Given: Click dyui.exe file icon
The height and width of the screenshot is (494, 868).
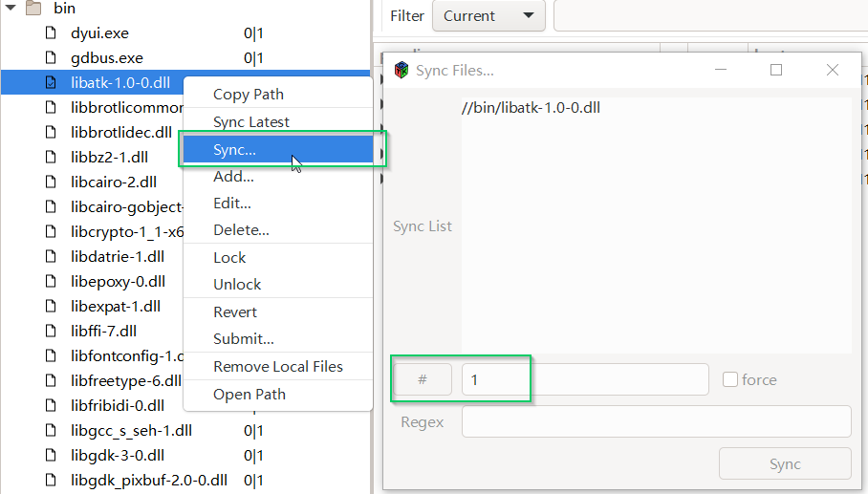Looking at the screenshot, I should 51,32.
